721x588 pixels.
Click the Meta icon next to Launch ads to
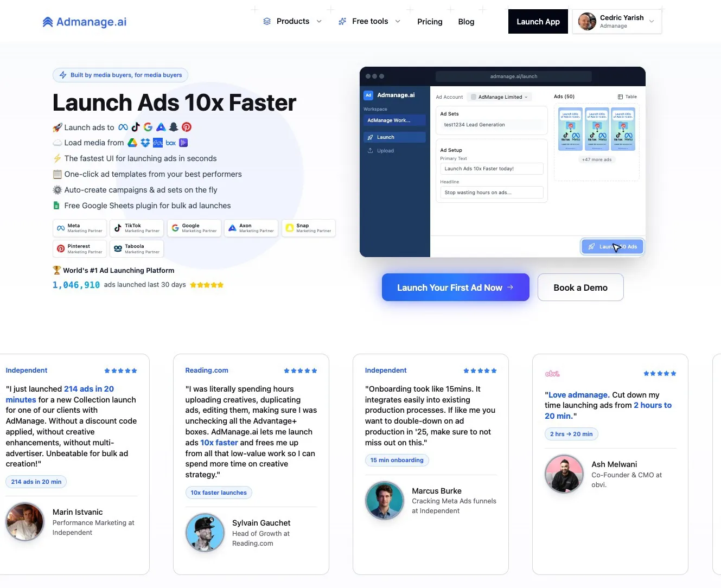(123, 127)
